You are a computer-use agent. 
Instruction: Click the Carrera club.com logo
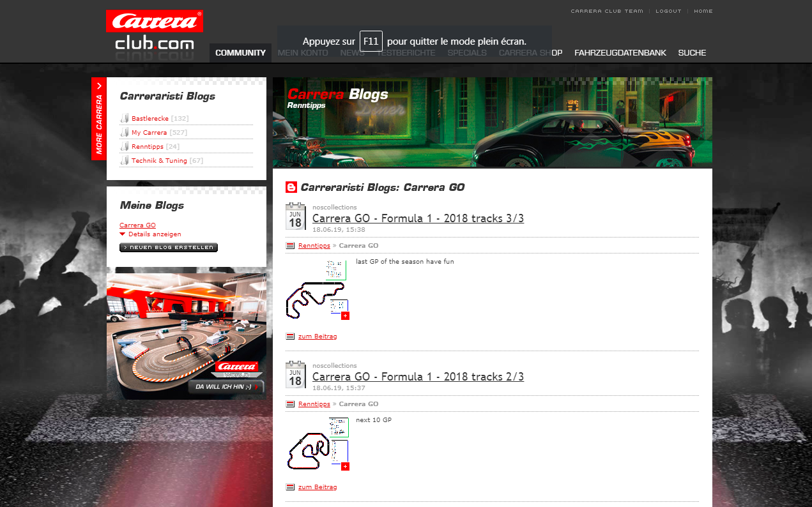click(x=155, y=35)
